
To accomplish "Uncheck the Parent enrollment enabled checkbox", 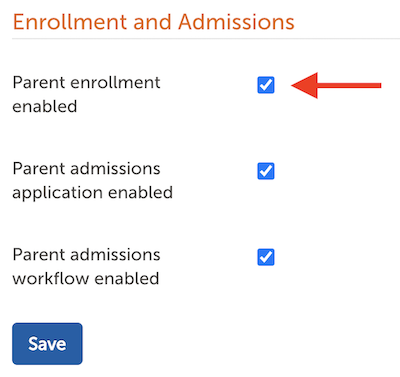I will pos(266,85).
